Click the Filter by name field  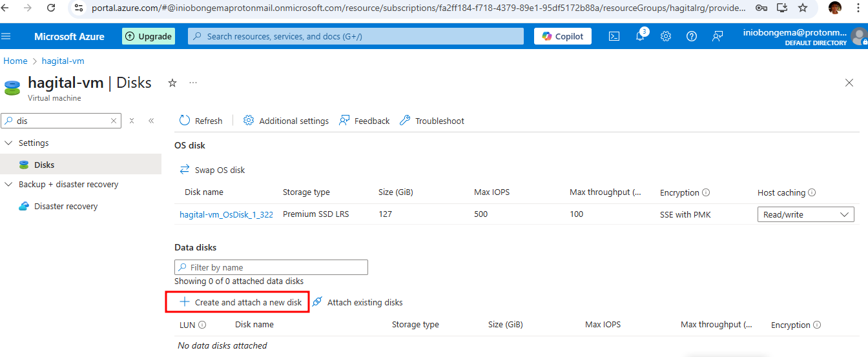tap(271, 267)
